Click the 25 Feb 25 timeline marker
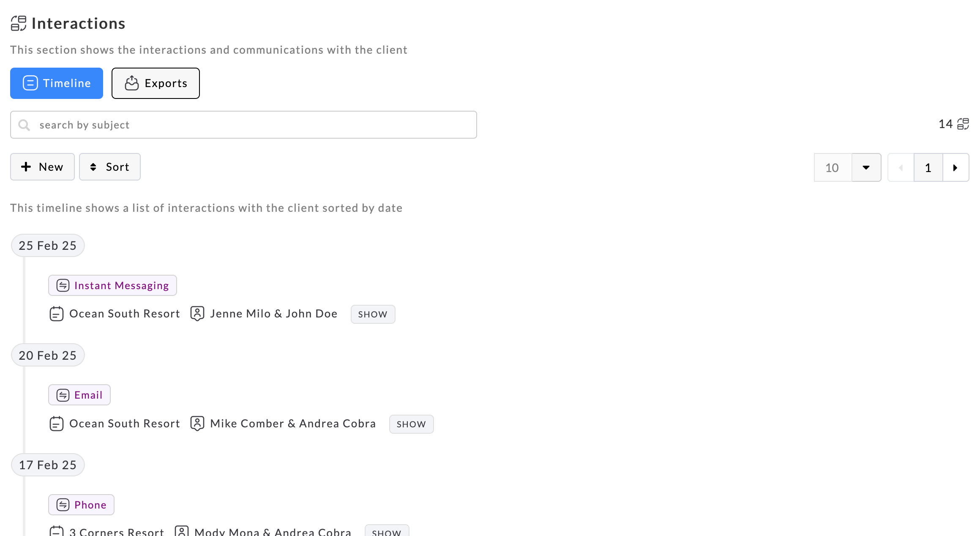 point(48,246)
